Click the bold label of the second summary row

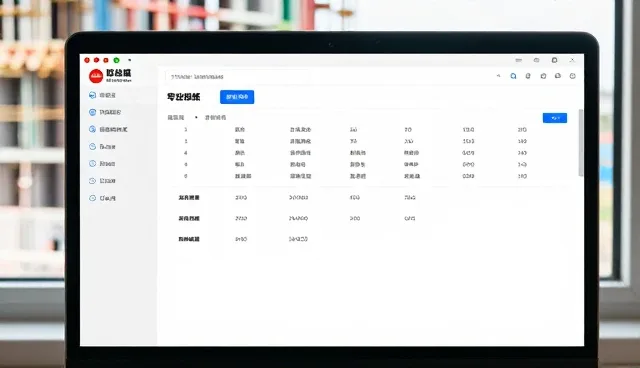(189, 218)
